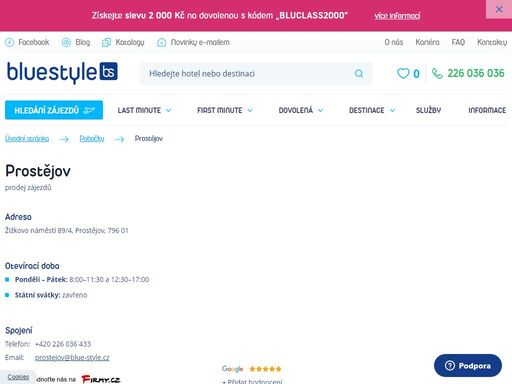Viewport: 512px width, 384px height.
Task: Expand the Destinace dropdown chevron
Action: (x=392, y=110)
